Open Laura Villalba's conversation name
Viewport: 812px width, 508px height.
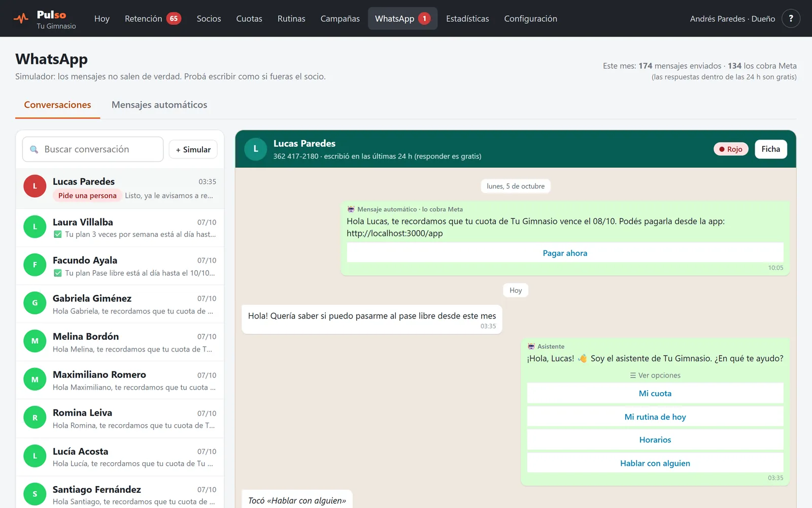[x=83, y=222]
